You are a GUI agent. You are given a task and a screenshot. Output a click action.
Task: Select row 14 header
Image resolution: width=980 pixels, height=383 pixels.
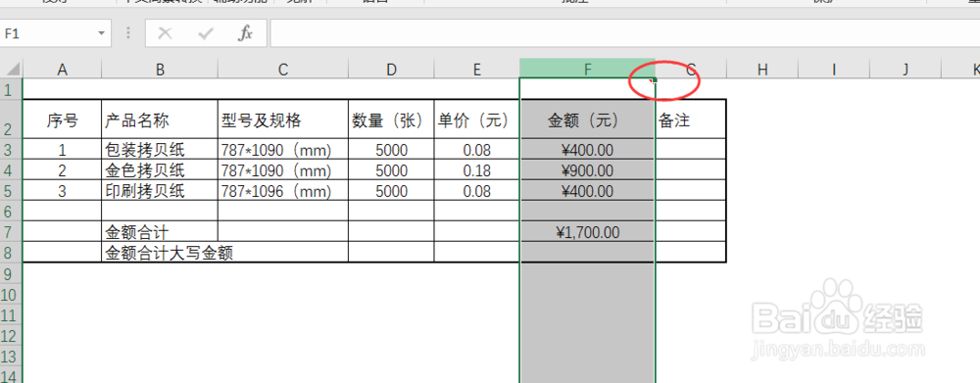point(11,375)
